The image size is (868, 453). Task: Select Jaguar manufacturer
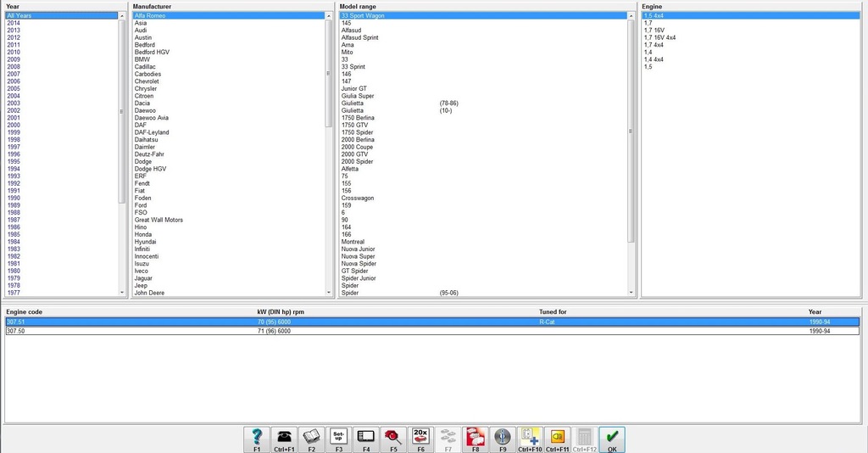pyautogui.click(x=142, y=278)
